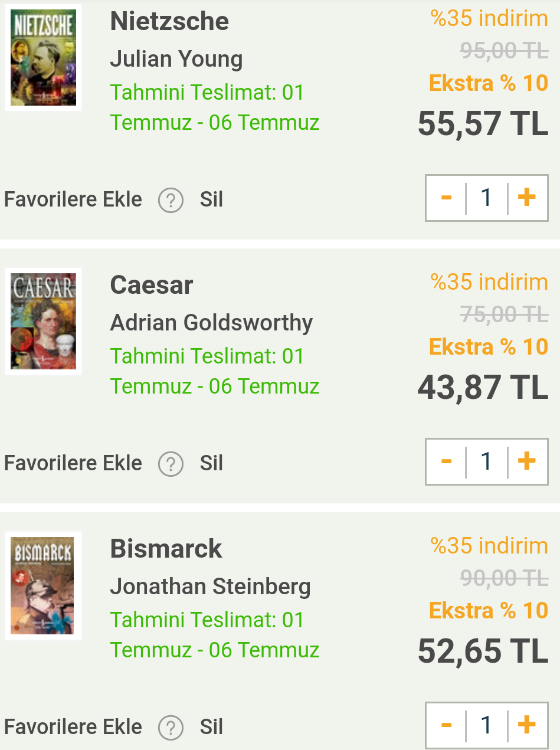Delete Caesar from cart via Sil
The image size is (560, 750).
(x=211, y=463)
